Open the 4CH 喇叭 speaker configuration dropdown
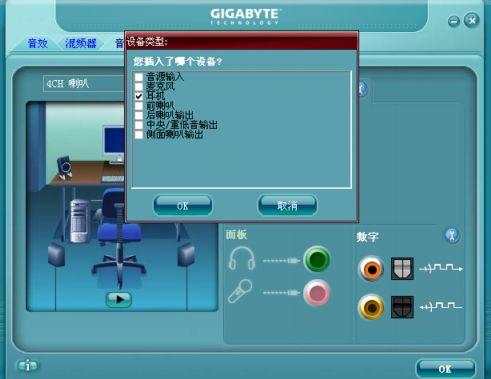The image size is (491, 379). (84, 84)
